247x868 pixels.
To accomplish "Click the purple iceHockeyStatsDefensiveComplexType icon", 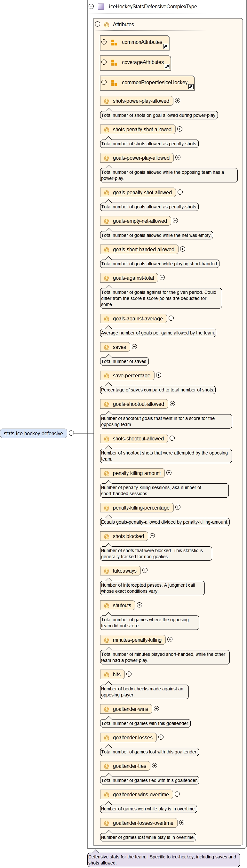I will click(x=101, y=6).
